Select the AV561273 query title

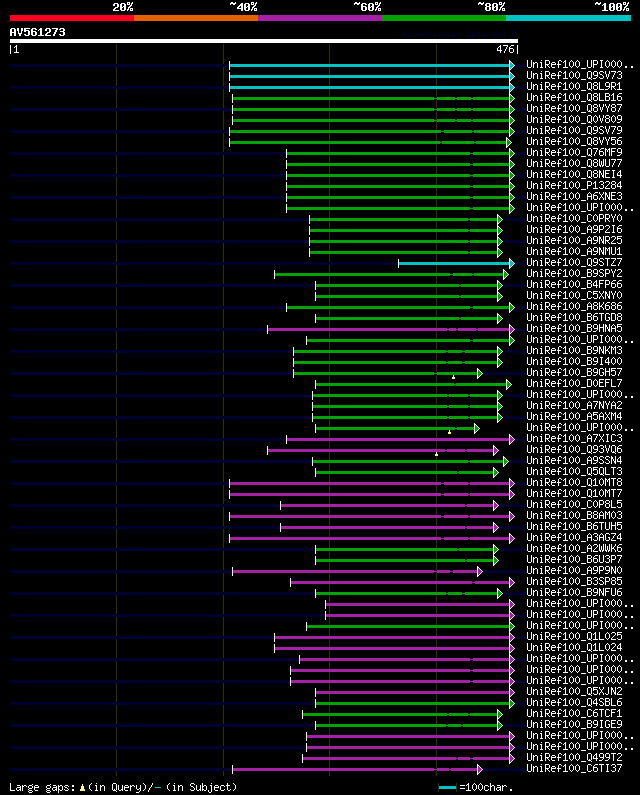coord(38,32)
